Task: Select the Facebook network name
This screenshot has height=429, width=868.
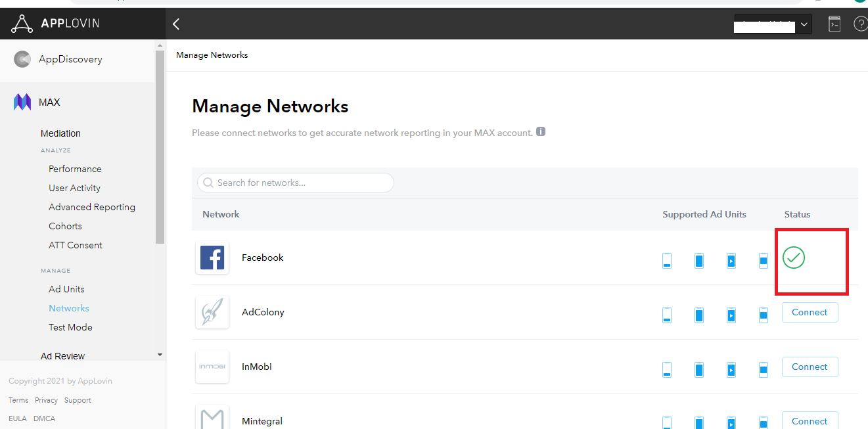Action: tap(263, 258)
